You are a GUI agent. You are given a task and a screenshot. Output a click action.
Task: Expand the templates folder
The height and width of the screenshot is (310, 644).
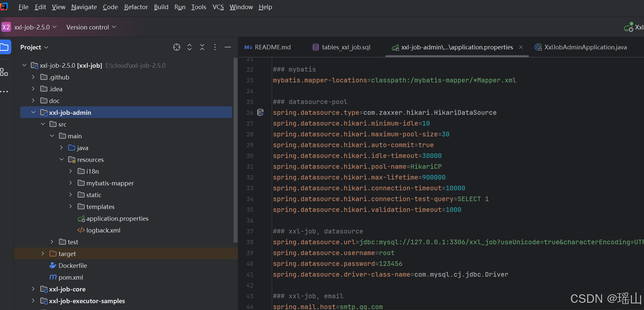click(71, 207)
